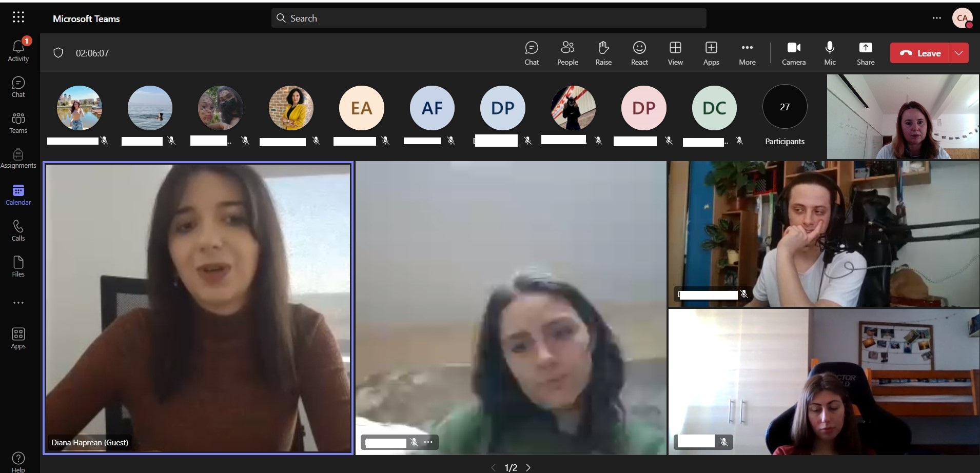Open More meeting actions menu

click(x=747, y=53)
